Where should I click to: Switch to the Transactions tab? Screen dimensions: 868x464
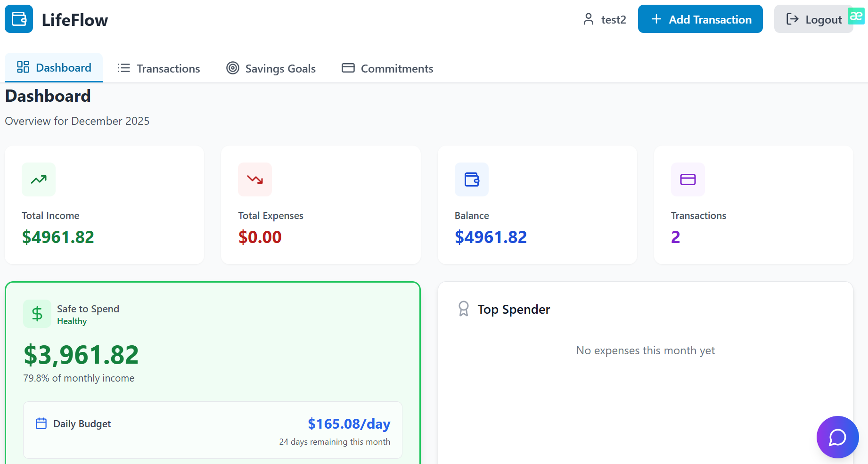[159, 68]
